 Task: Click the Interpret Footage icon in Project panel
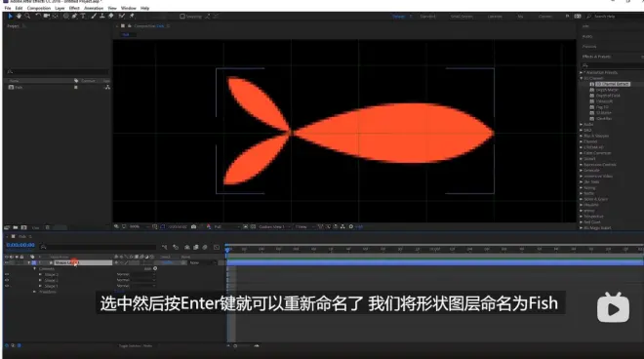[7, 227]
